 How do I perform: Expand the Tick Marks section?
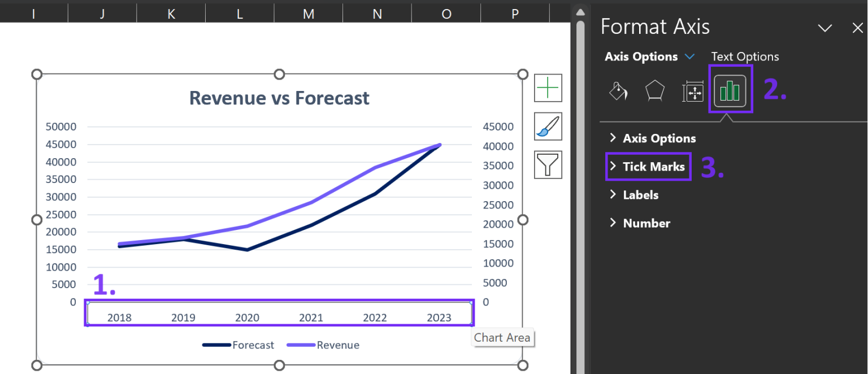(x=648, y=166)
